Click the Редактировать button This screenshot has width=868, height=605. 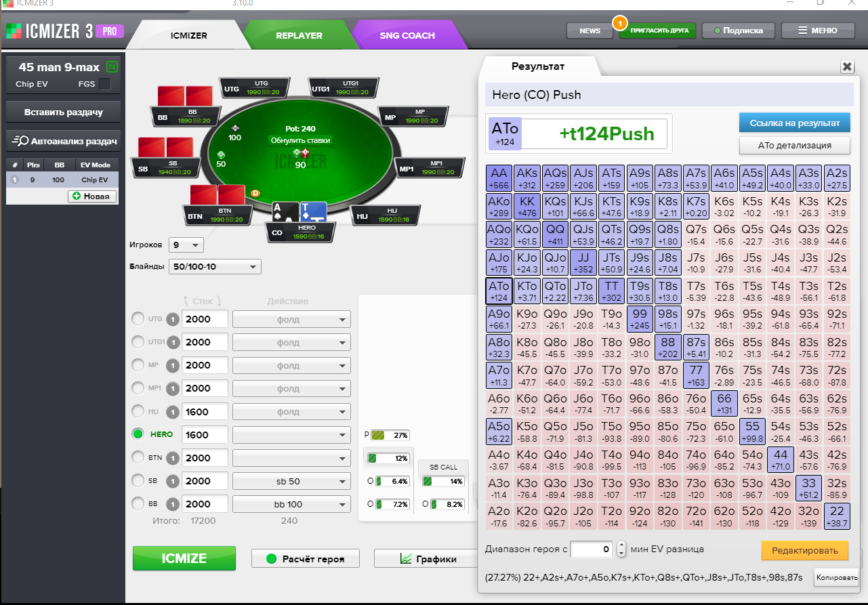coord(804,550)
